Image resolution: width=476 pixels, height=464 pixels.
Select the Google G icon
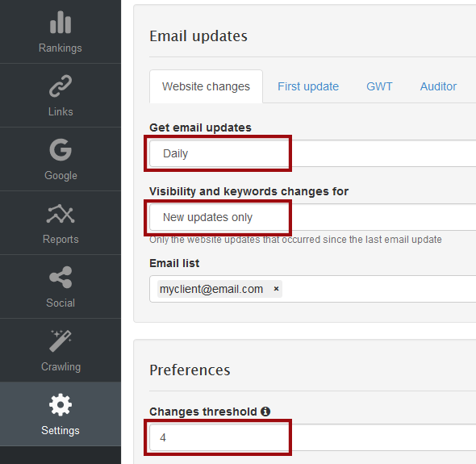click(x=61, y=149)
